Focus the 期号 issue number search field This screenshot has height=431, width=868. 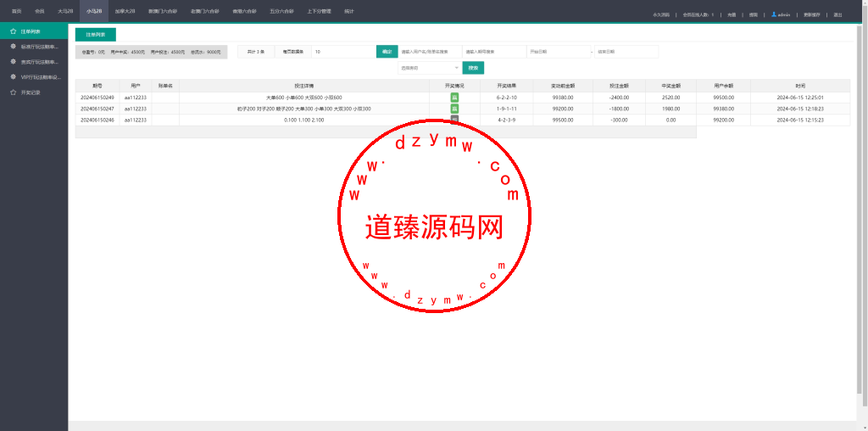494,52
